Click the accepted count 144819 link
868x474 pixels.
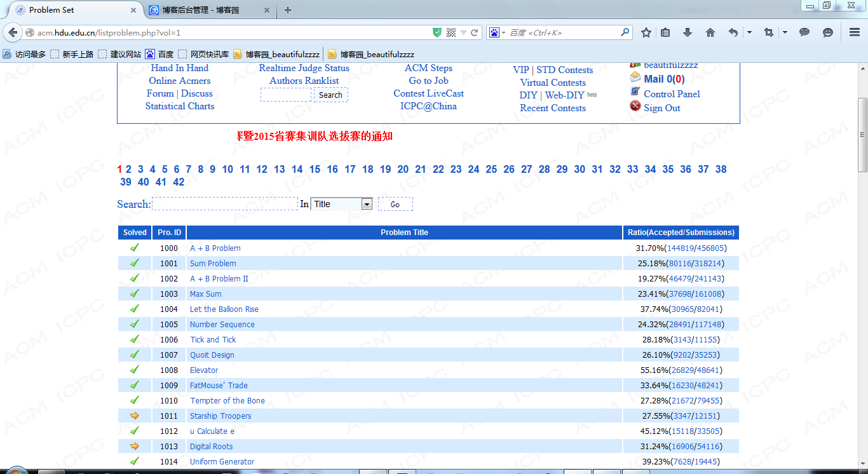click(x=681, y=248)
